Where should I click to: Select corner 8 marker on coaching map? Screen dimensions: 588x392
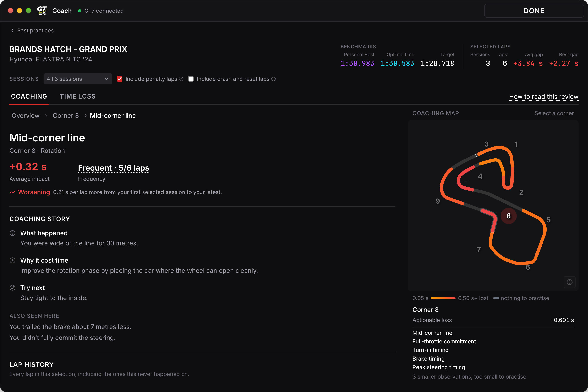[509, 216]
